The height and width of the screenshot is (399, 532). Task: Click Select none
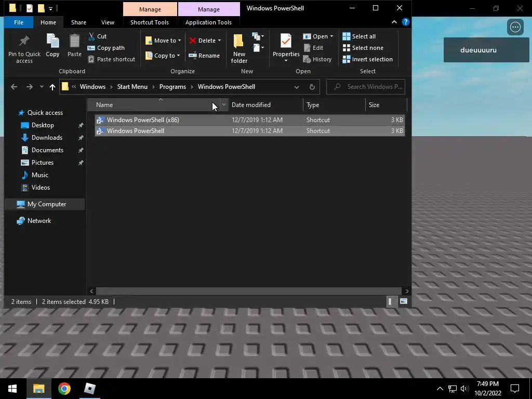(x=363, y=48)
